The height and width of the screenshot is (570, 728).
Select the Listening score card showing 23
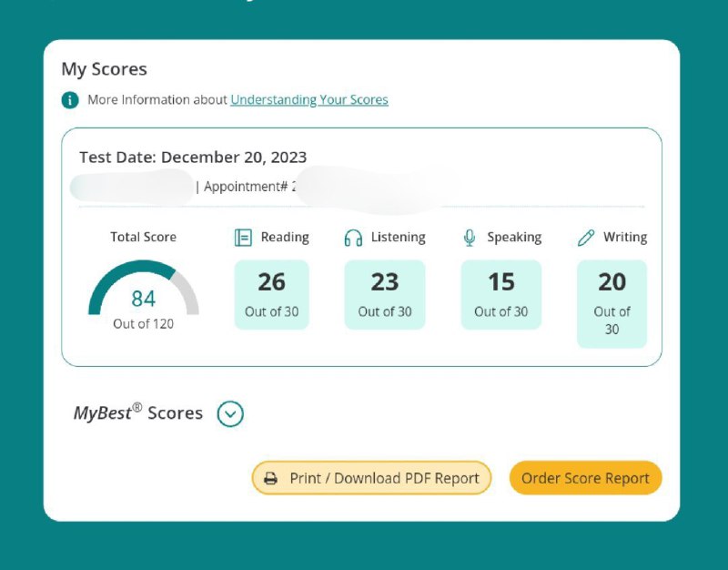pyautogui.click(x=385, y=294)
